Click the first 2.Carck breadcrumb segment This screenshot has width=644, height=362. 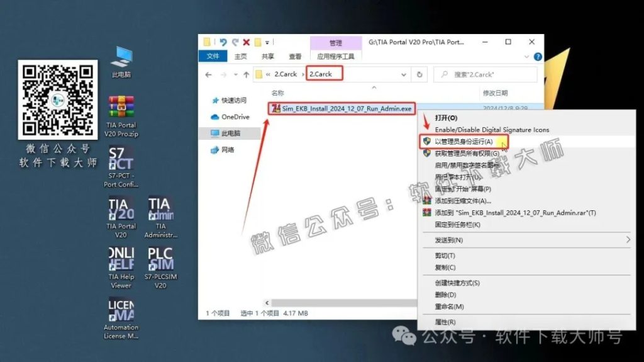click(286, 74)
